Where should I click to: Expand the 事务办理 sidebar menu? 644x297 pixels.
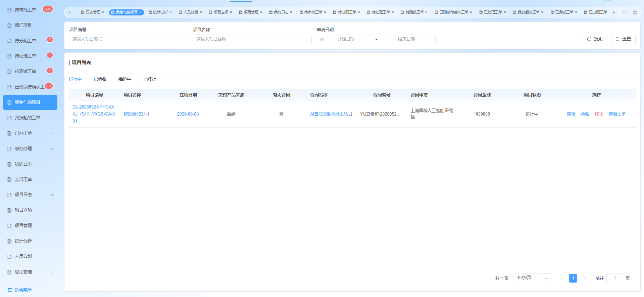point(30,148)
